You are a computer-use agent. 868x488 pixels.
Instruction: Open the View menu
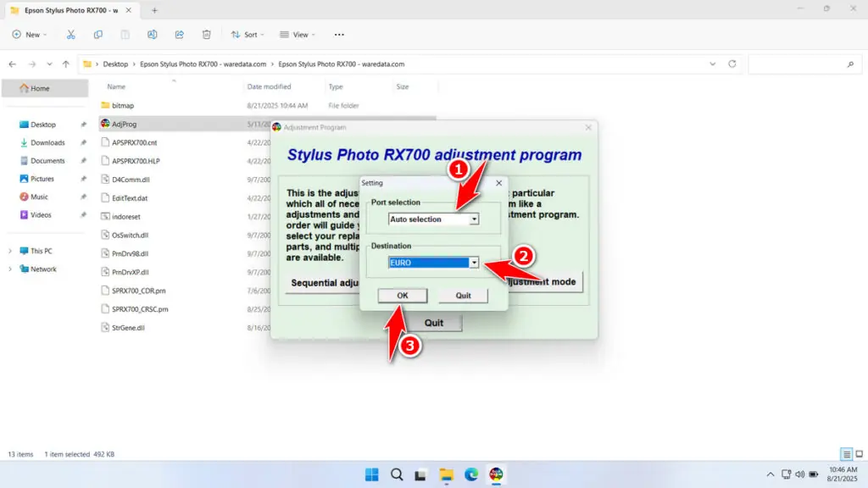296,34
